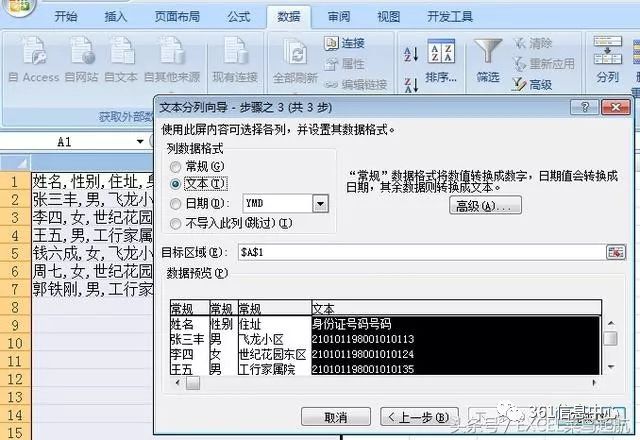Click Edit Links (编辑链接) item
Viewport: 640px width, 440px height.
[x=356, y=85]
